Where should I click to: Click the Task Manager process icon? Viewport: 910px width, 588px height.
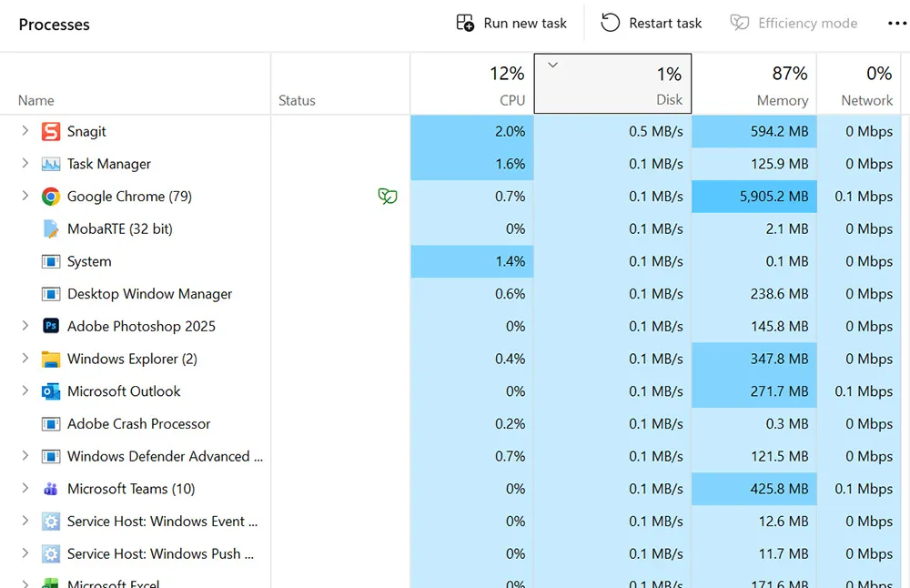pyautogui.click(x=51, y=164)
